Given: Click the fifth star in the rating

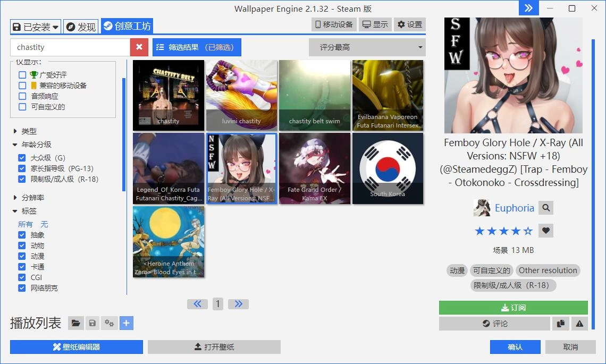Looking at the screenshot, I should (x=528, y=231).
